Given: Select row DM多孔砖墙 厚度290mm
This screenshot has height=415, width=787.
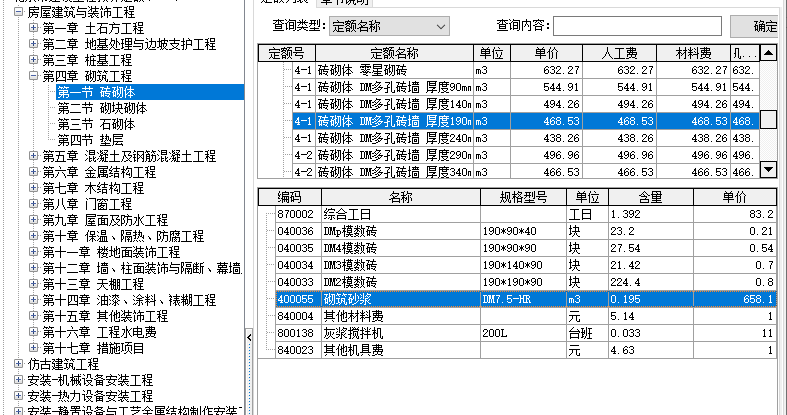Looking at the screenshot, I should [526, 155].
